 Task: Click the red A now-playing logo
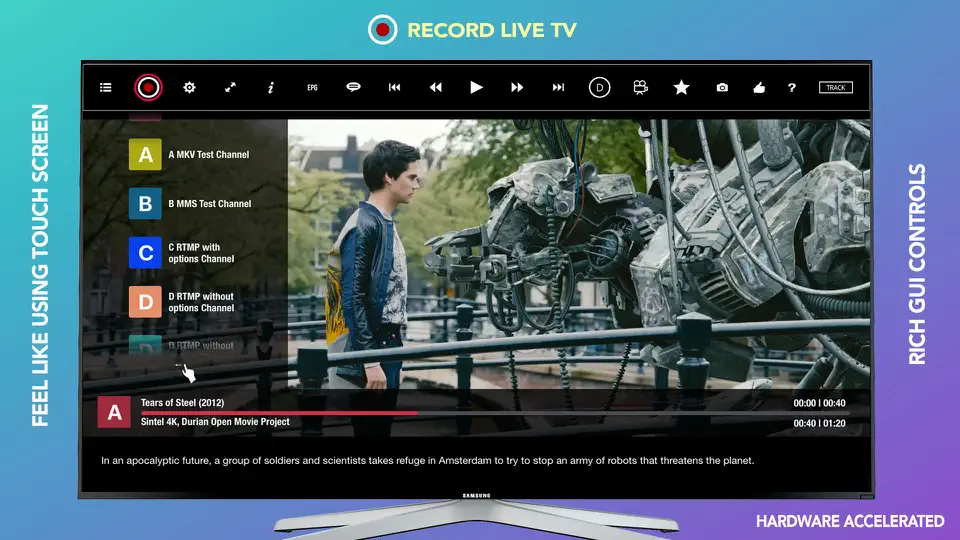114,412
